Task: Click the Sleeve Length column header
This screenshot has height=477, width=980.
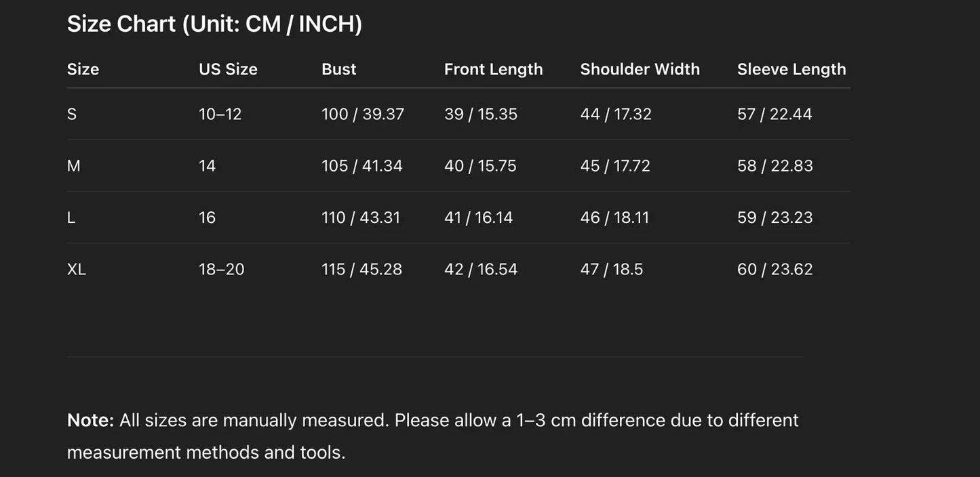Action: pyautogui.click(x=791, y=69)
